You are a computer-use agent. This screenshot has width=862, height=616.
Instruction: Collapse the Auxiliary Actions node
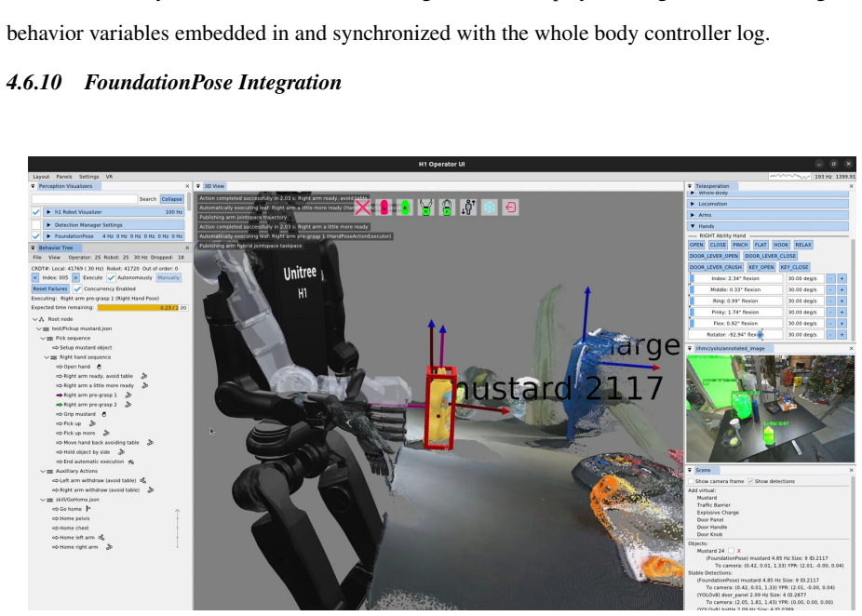tap(43, 471)
